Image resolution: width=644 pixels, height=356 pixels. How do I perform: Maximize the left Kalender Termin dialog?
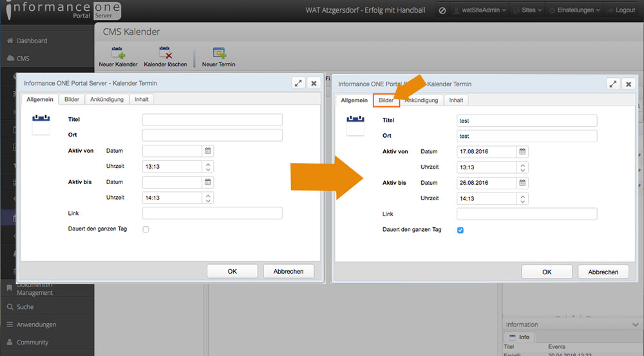[298, 83]
